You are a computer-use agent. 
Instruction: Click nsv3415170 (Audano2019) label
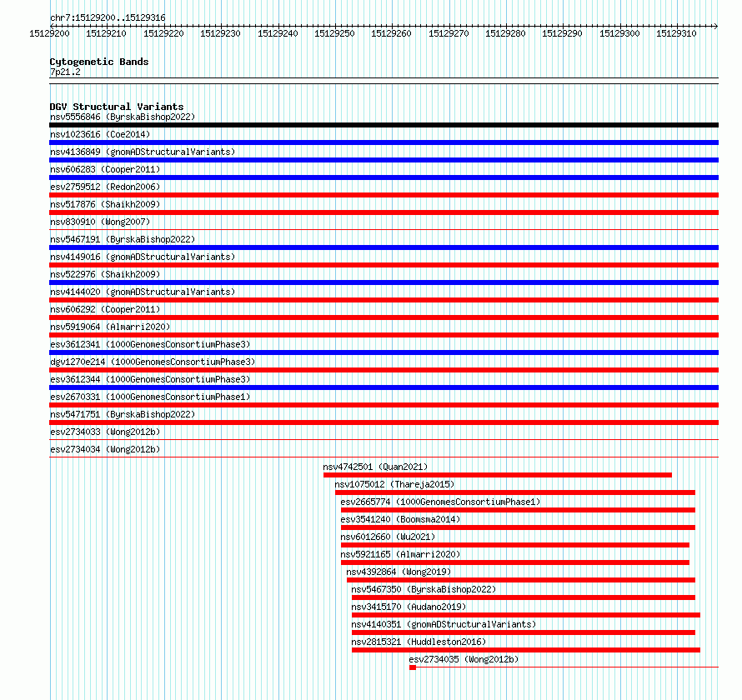pos(409,607)
